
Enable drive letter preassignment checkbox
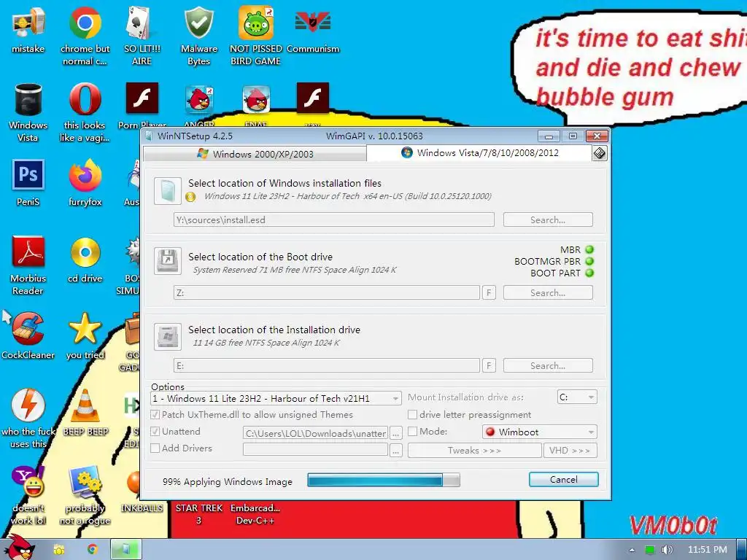tap(413, 415)
